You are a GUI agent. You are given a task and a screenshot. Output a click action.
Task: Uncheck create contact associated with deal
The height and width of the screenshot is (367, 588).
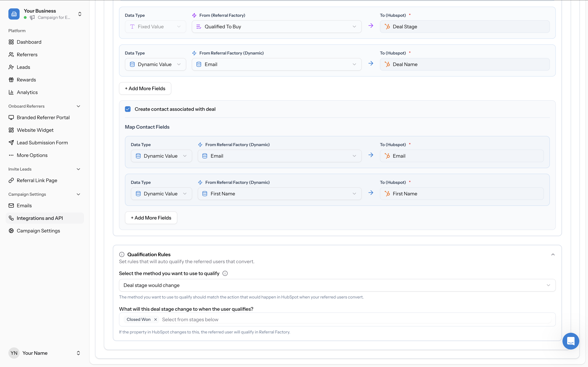pos(128,109)
